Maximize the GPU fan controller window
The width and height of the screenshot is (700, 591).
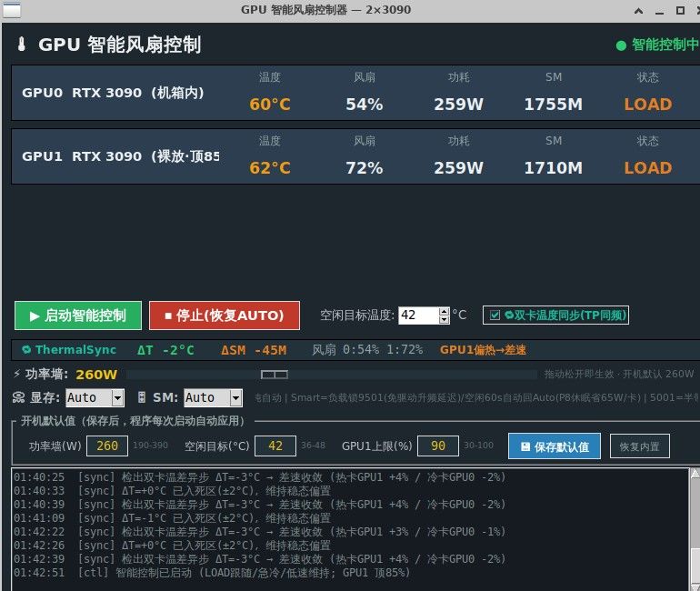680,10
